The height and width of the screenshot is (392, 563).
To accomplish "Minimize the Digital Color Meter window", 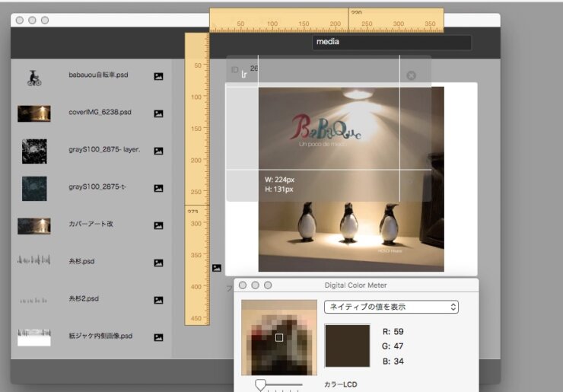I will click(256, 285).
